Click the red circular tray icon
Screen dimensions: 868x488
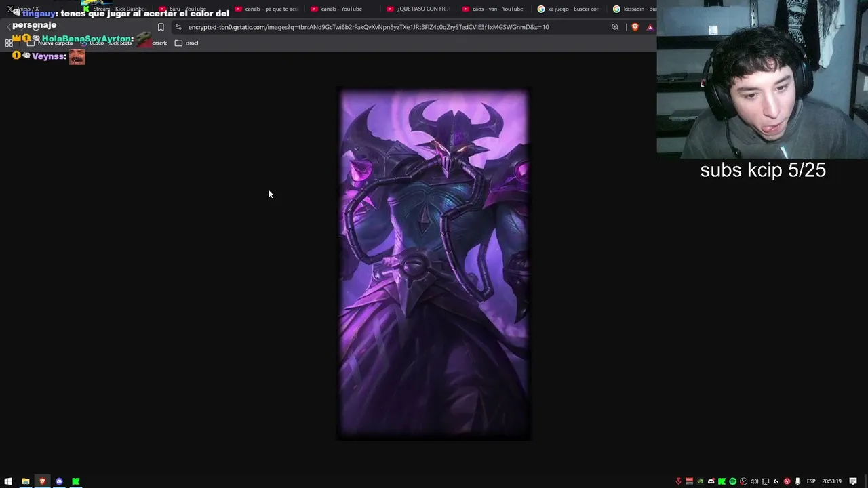787,481
